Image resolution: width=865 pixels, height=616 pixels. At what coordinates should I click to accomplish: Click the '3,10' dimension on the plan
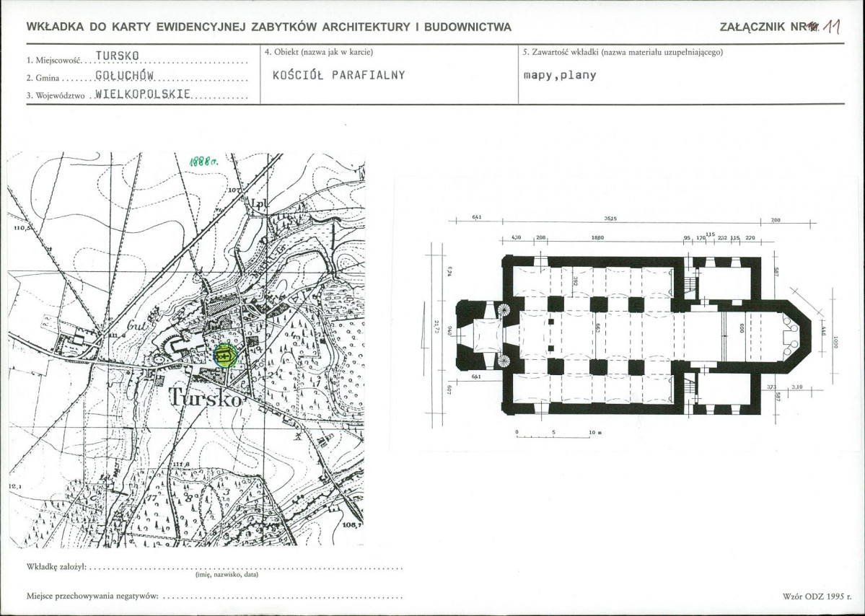click(x=796, y=387)
